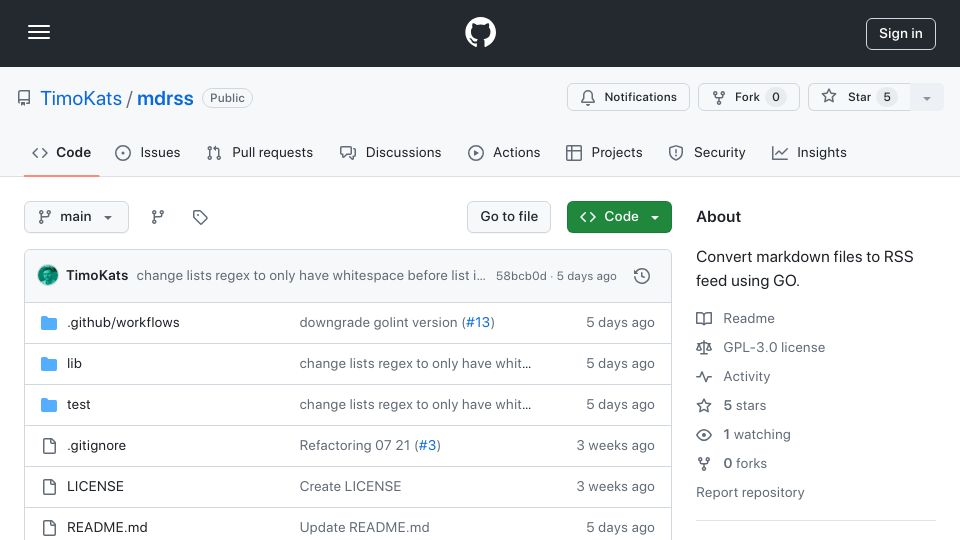View branches via the branch icon
This screenshot has width=960, height=540.
[x=157, y=217]
